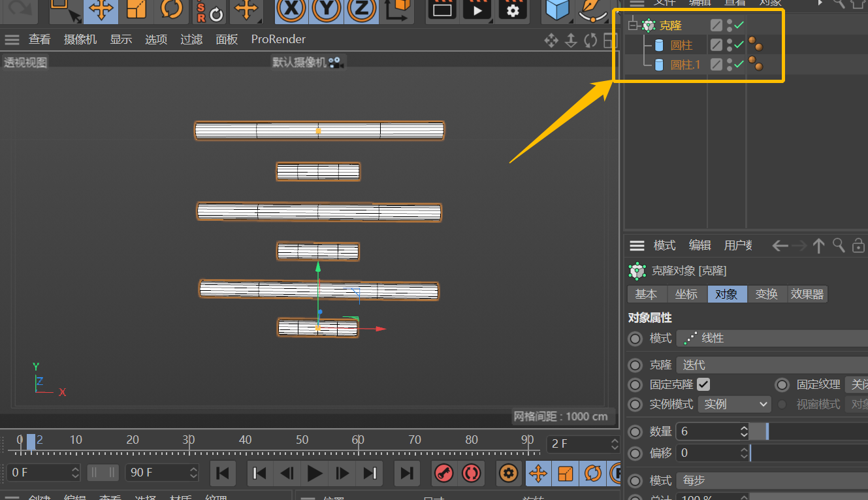Image resolution: width=868 pixels, height=500 pixels.
Task: Toggle the X axis lock
Action: coord(290,10)
